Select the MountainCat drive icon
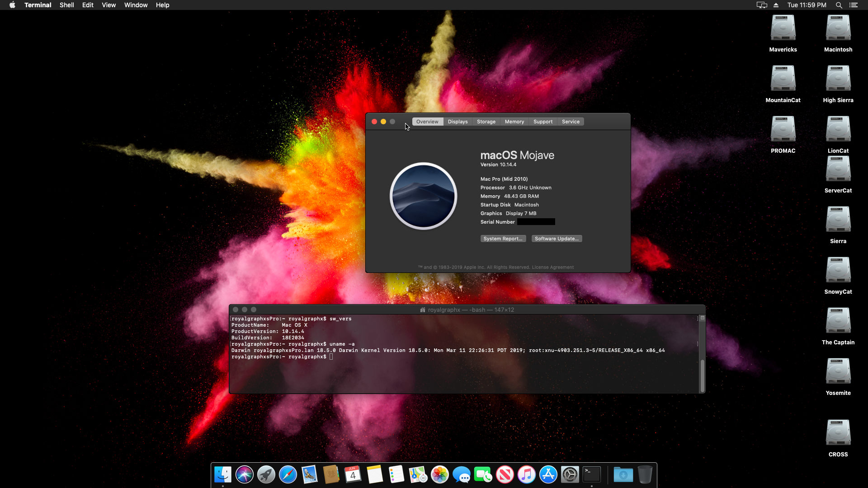 point(783,79)
